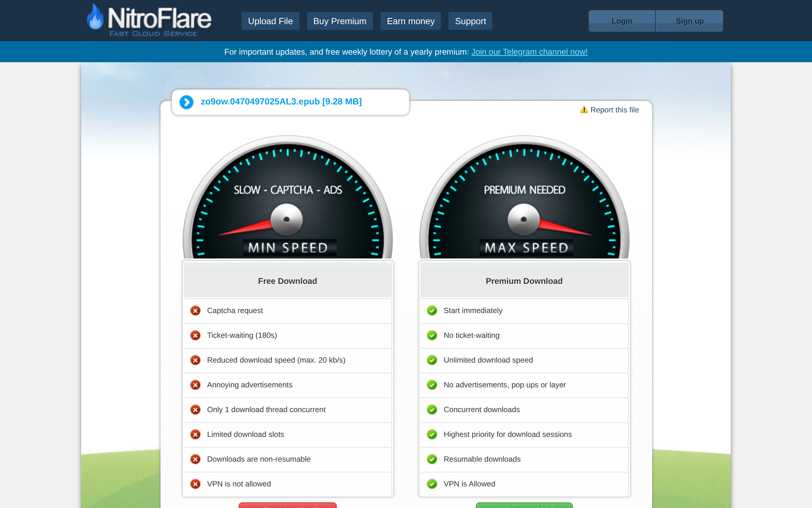Click the "Unlimited download speed" text

click(488, 360)
